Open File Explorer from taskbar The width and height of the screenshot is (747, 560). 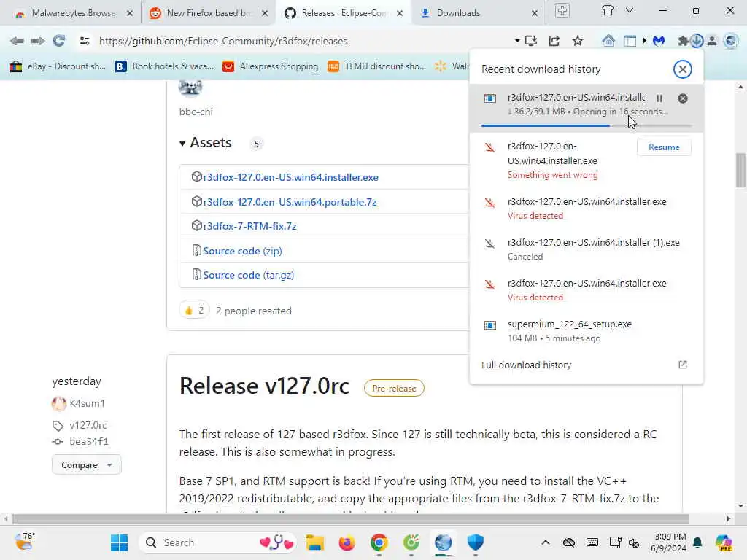315,542
